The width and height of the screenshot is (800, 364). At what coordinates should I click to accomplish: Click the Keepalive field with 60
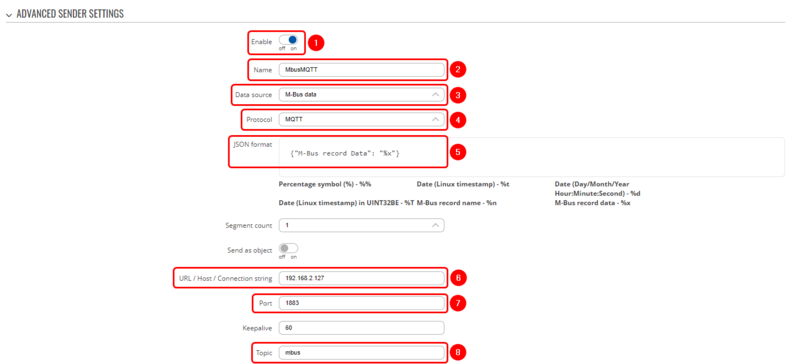tap(361, 328)
